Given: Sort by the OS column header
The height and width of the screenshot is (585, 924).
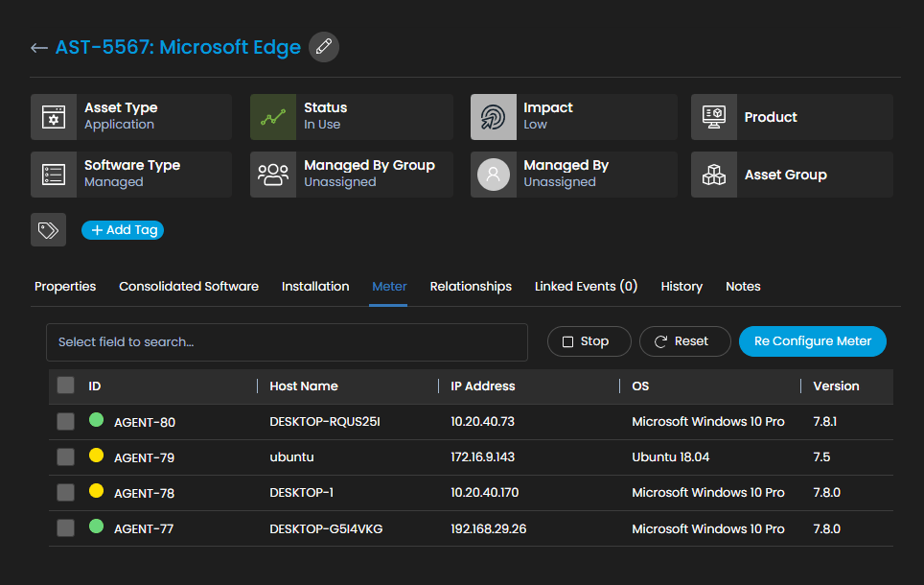Looking at the screenshot, I should click(640, 386).
